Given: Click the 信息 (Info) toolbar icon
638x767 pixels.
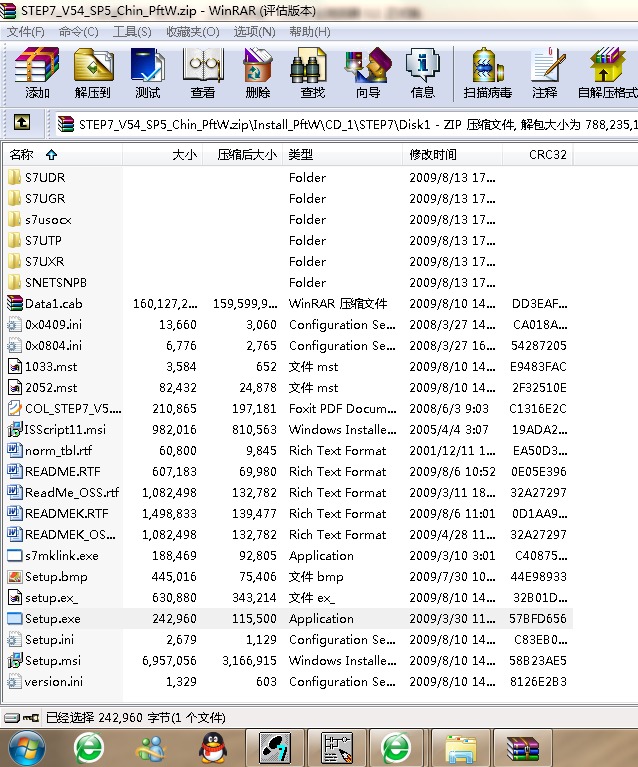Looking at the screenshot, I should tap(422, 73).
